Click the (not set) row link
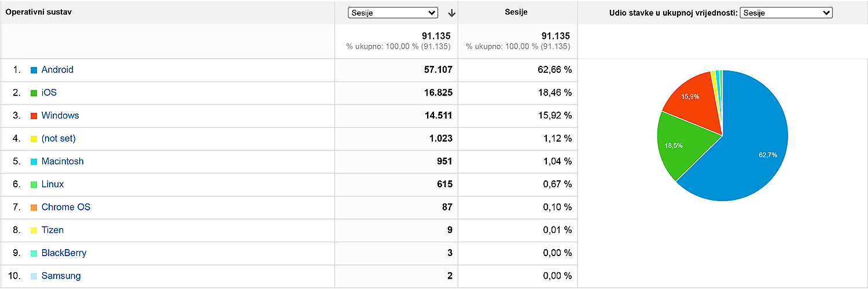This screenshot has height=289, width=868. (58, 139)
